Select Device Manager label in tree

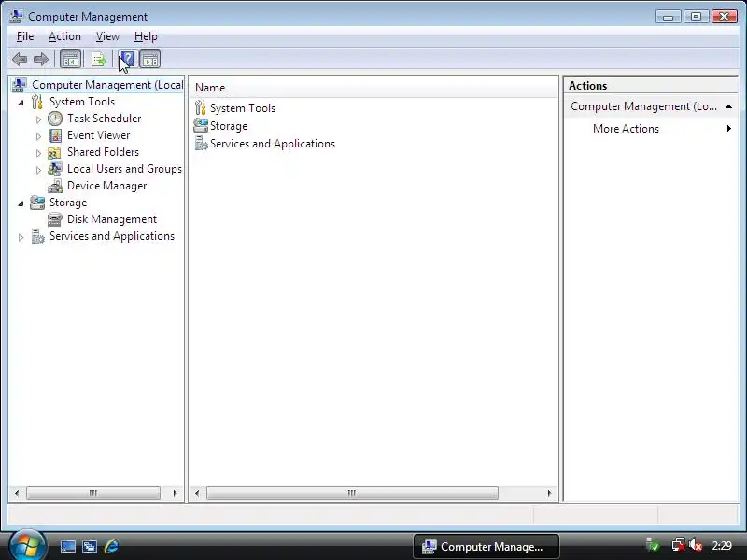[x=106, y=186]
